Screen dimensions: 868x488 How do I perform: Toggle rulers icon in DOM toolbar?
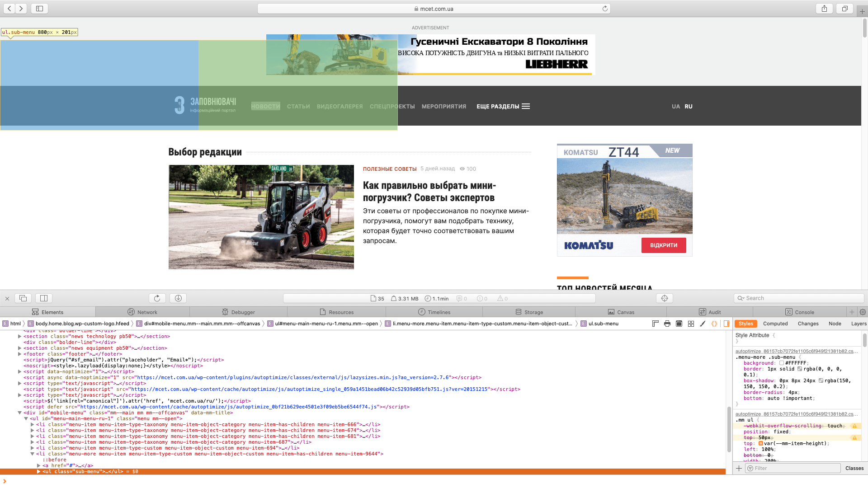(x=656, y=324)
